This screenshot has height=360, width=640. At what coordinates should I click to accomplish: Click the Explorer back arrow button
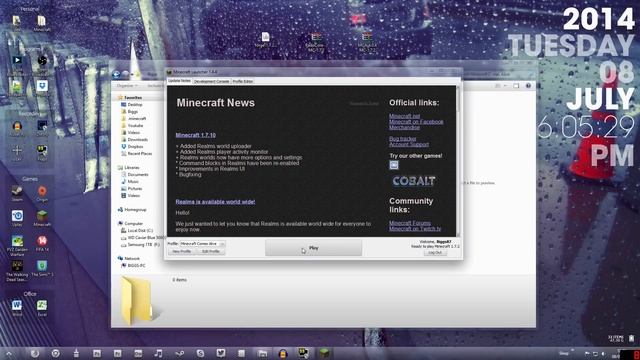(x=116, y=74)
